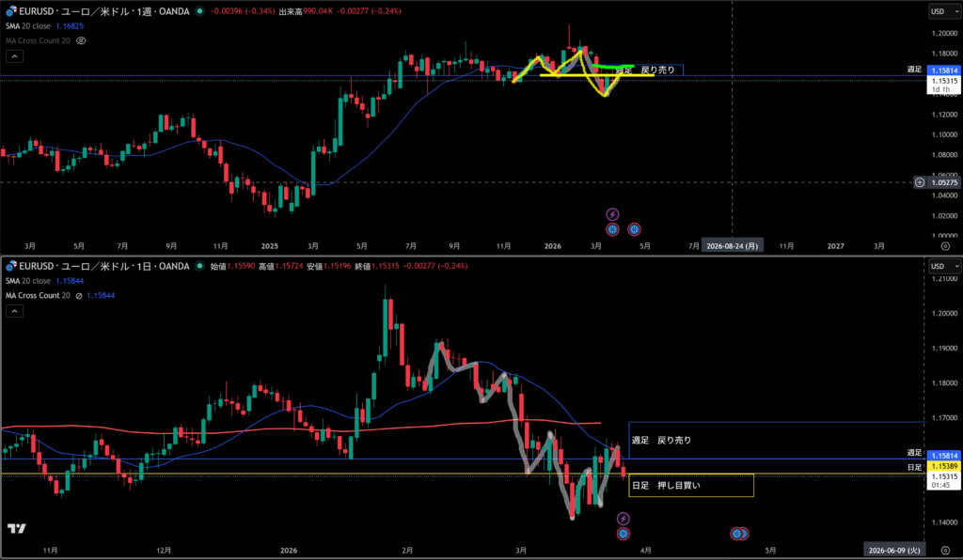The height and width of the screenshot is (560, 963).
Task: Select the EURUSD 1日 symbol title
Action: coord(94,266)
